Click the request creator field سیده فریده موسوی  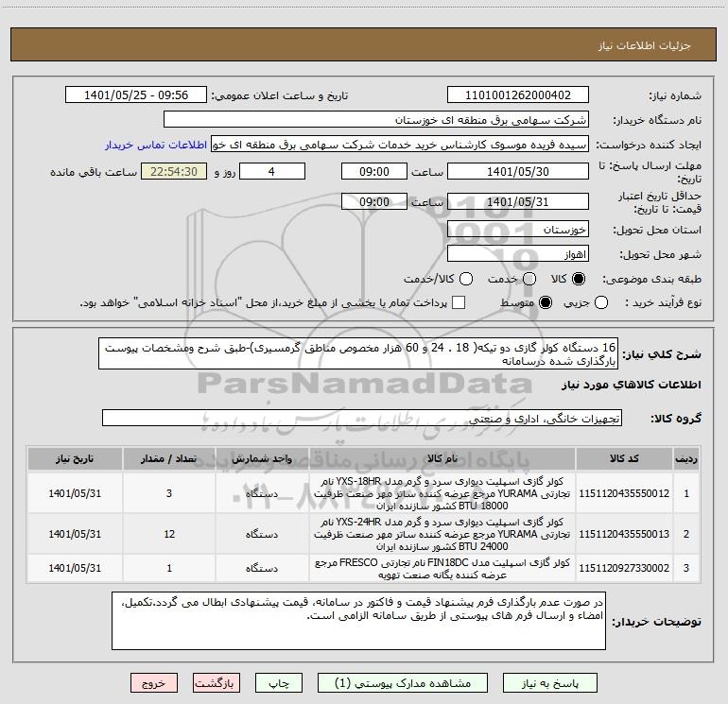[400, 145]
